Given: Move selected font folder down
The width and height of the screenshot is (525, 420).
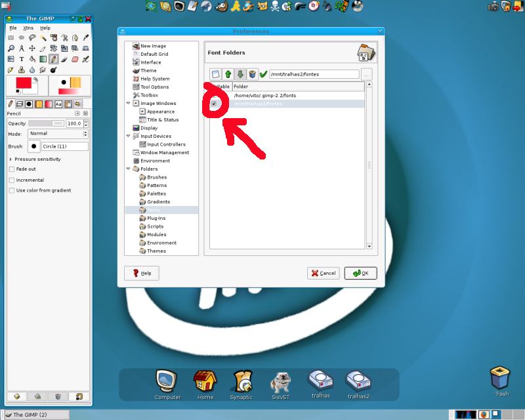Looking at the screenshot, I should (240, 74).
